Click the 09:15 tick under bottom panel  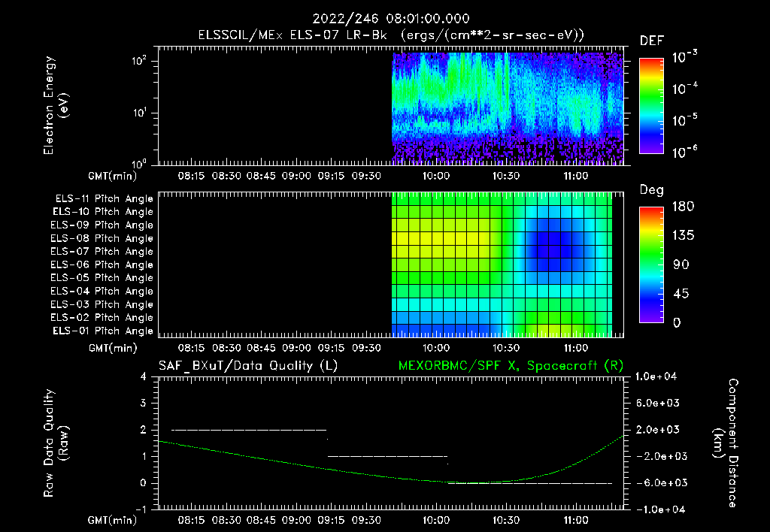(x=331, y=520)
